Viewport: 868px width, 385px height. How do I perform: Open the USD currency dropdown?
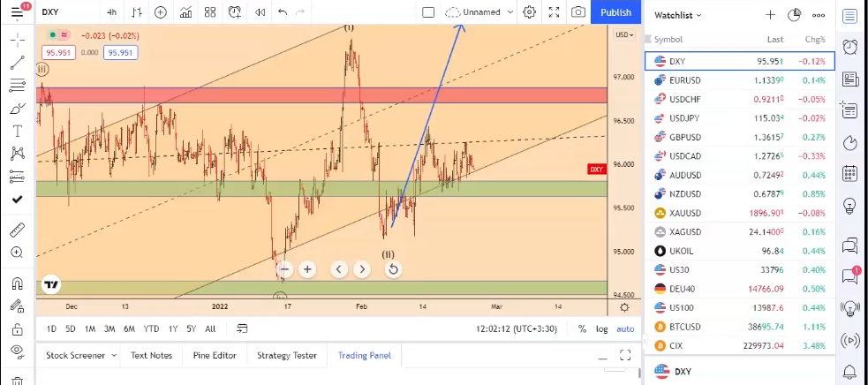point(624,34)
